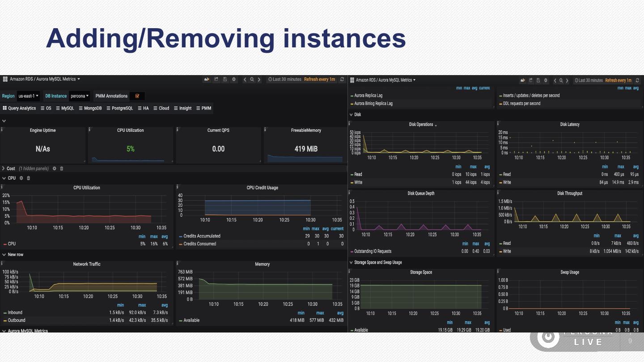Click Disk Operations panel title
This screenshot has height=362, width=644.
(421, 125)
